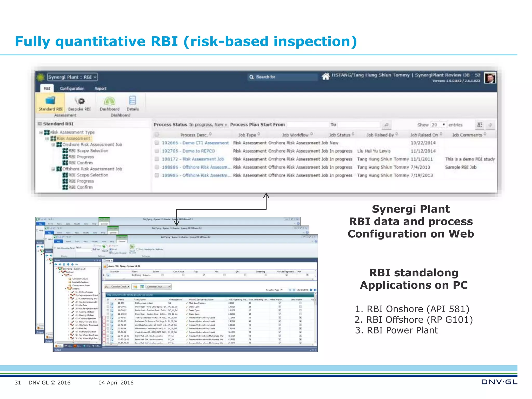The height and width of the screenshot is (399, 532).
Task: Click the Details document icon
Action: (x=132, y=100)
